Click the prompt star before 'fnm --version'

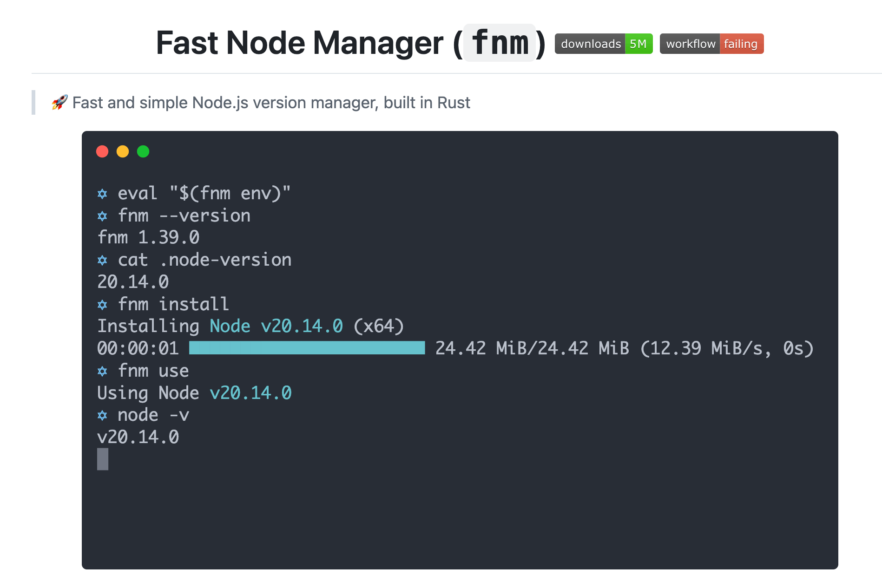tap(102, 216)
